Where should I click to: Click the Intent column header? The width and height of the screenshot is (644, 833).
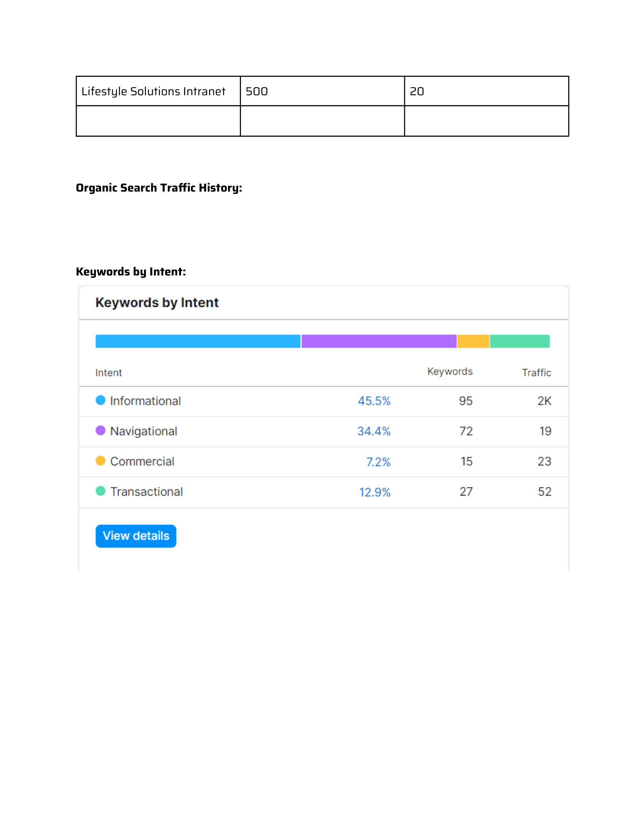[109, 373]
